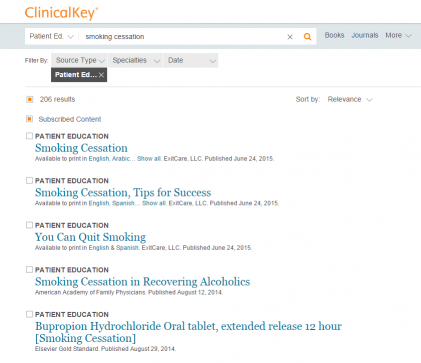Open the Date filter dropdown
The height and width of the screenshot is (363, 421).
pos(191,60)
